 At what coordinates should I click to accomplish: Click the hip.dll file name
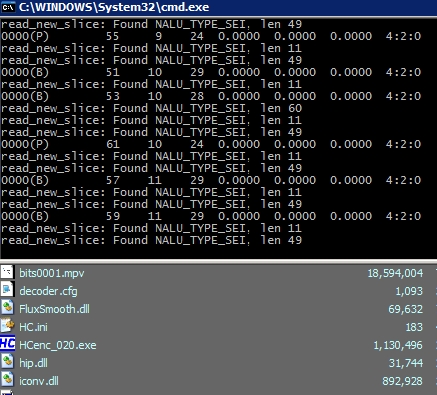pos(33,363)
